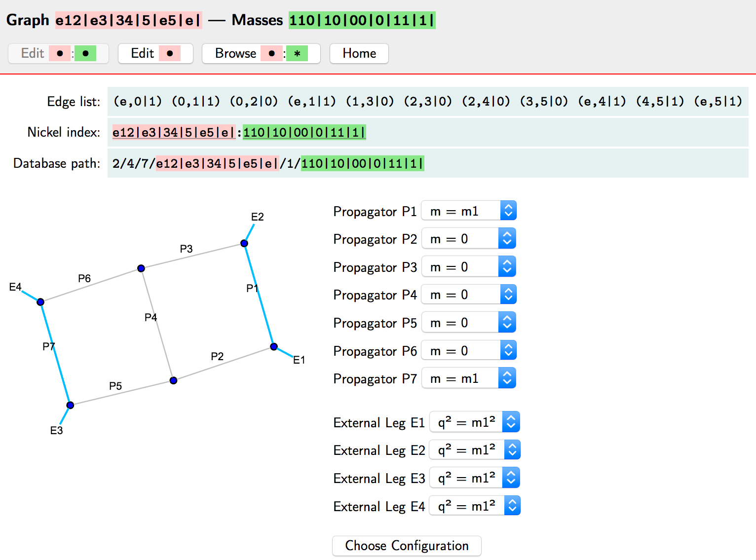The image size is (756, 560).
Task: Click the pink graph name in the header
Action: (128, 20)
